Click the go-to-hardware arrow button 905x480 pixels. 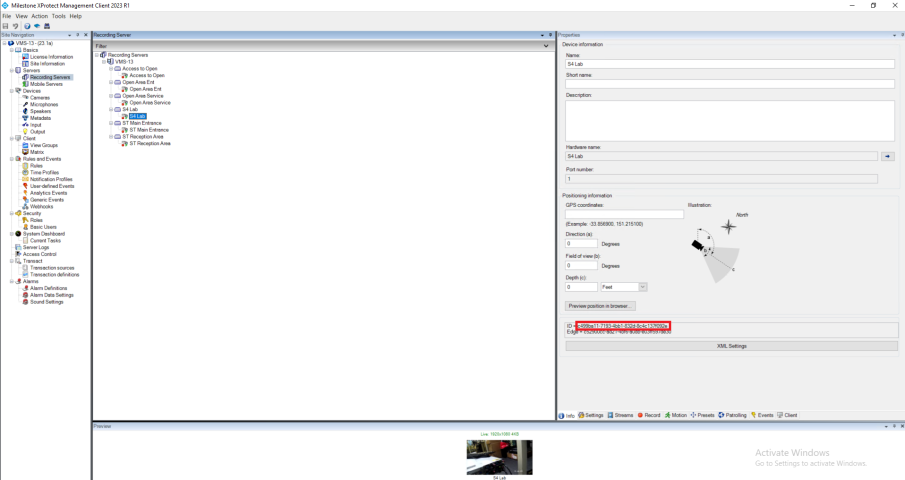(887, 156)
